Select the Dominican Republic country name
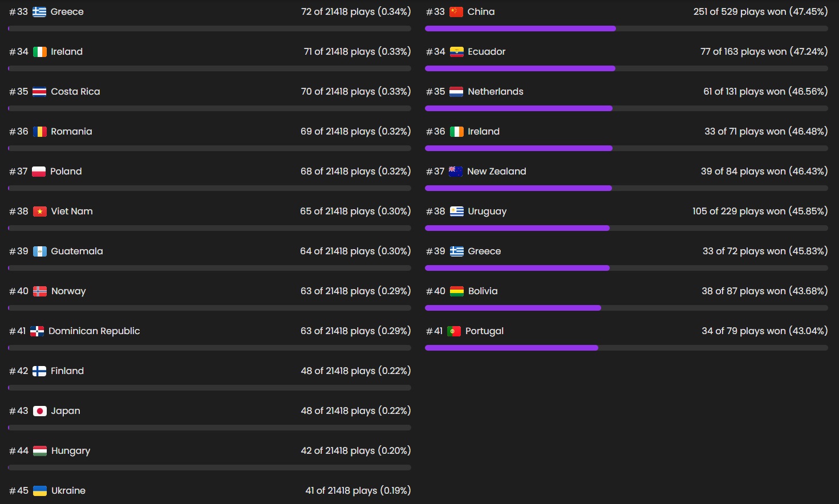This screenshot has width=839, height=504. click(94, 331)
